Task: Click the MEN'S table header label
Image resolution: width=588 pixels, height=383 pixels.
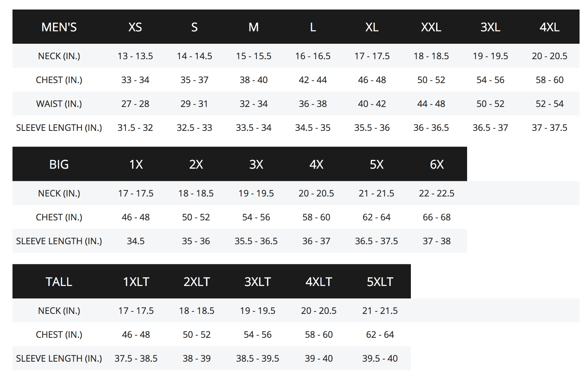Action: (59, 27)
